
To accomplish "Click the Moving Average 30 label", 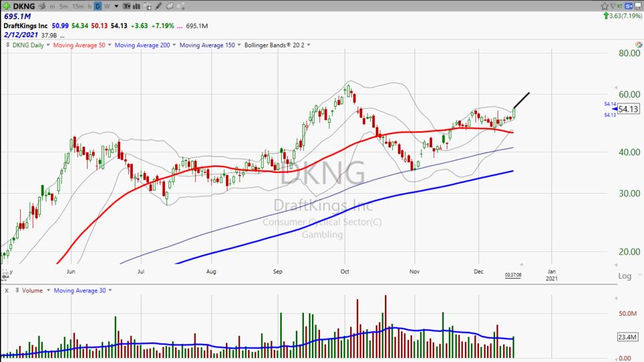I will tap(80, 290).
